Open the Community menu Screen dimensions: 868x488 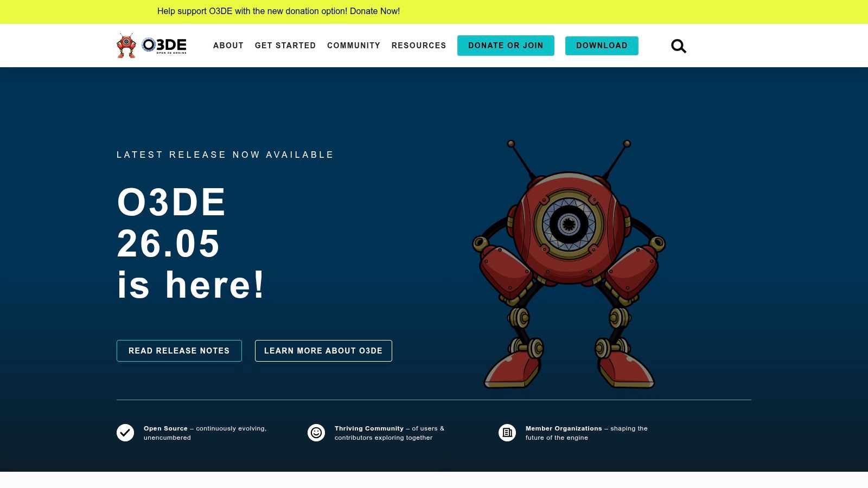pyautogui.click(x=354, y=46)
